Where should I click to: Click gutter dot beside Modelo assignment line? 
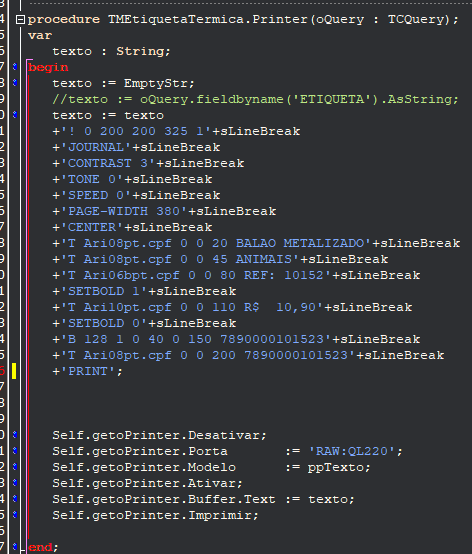point(15,467)
